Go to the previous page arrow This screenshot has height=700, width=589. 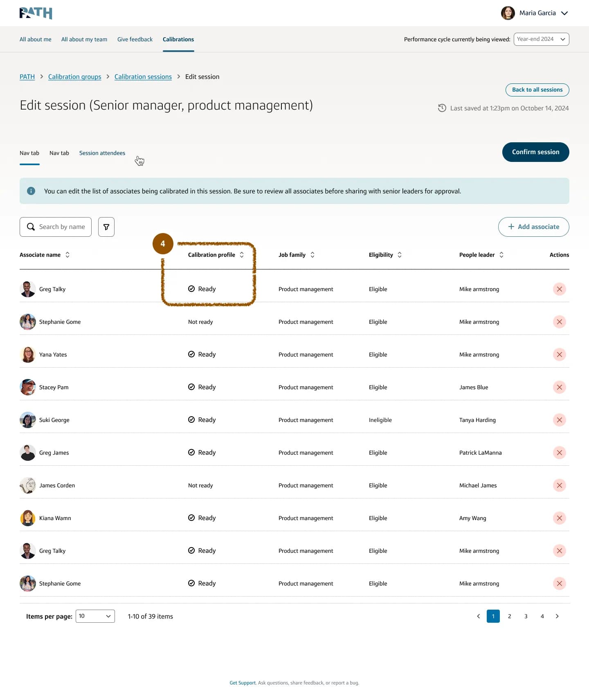point(478,616)
